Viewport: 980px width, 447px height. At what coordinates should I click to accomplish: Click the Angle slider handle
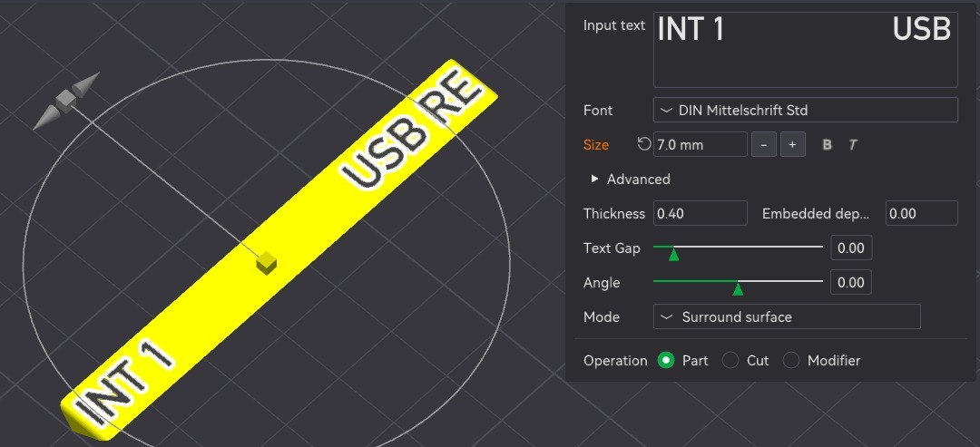click(x=738, y=289)
